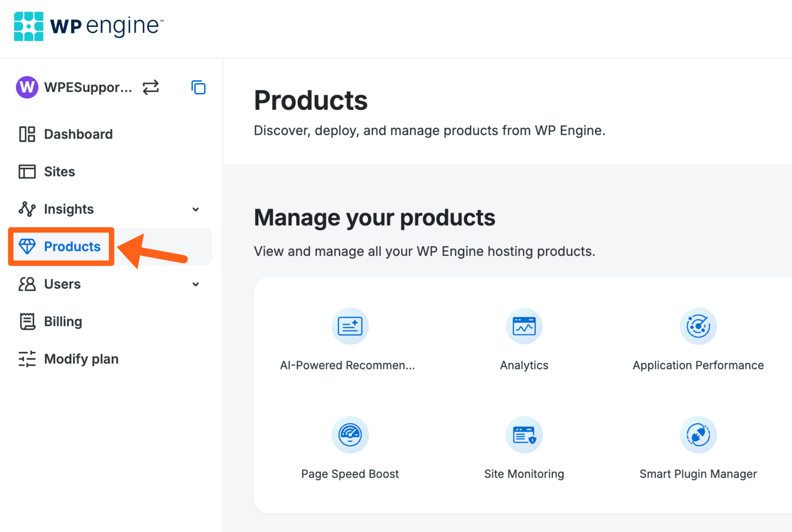Expand the Insights menu chevron

[196, 209]
